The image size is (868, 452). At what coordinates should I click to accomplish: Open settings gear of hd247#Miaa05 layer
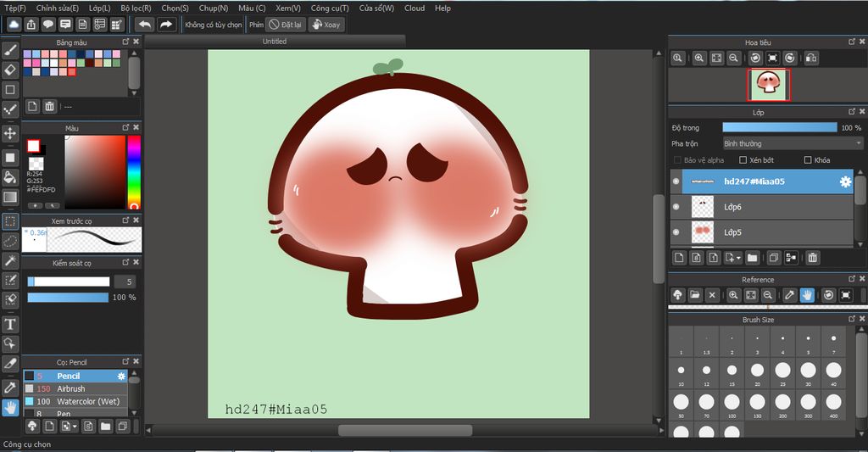845,181
